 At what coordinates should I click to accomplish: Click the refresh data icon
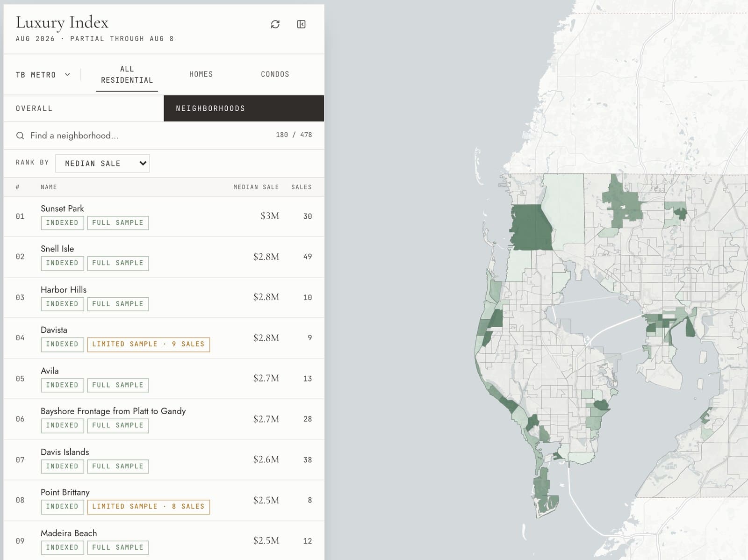(275, 24)
